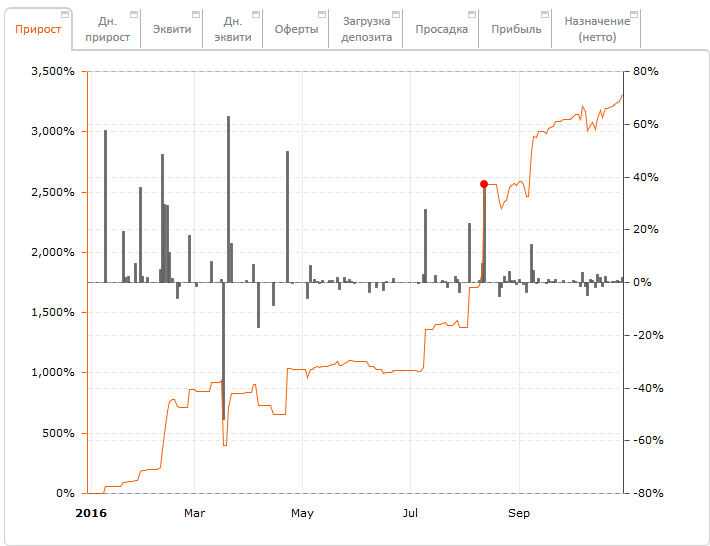The width and height of the screenshot is (710, 546).
Task: Click the corner icon on the Просадка tab
Action: 473,15
